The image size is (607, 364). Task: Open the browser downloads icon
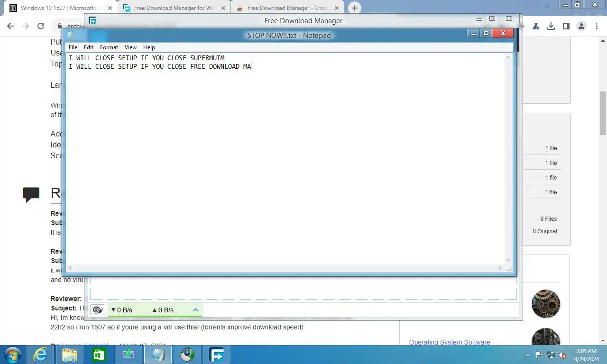tap(551, 27)
